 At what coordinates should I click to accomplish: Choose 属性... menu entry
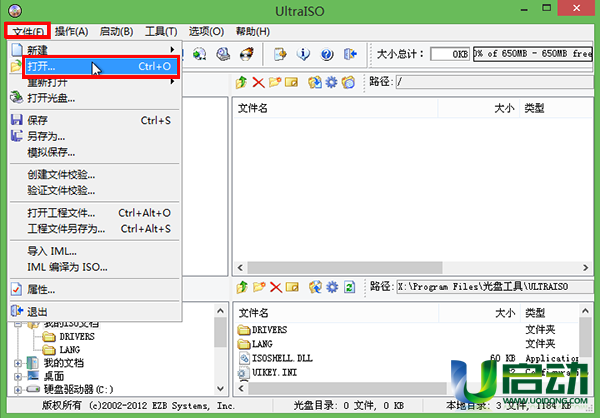pos(94,290)
